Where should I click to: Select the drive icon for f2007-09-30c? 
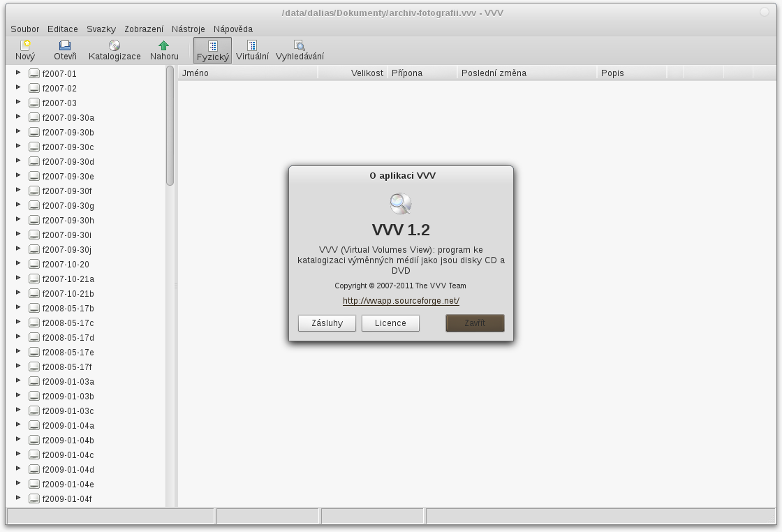(34, 147)
